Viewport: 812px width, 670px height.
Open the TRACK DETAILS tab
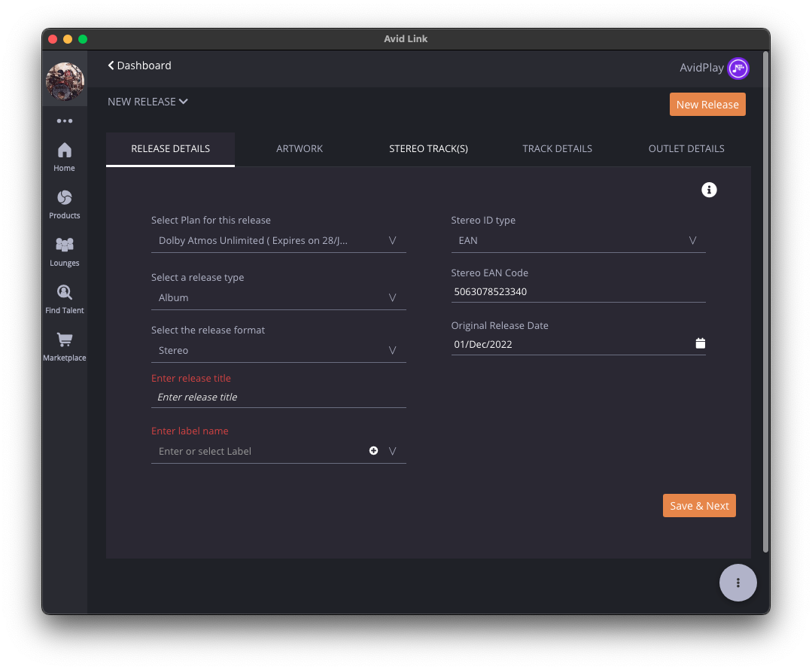pyautogui.click(x=557, y=148)
